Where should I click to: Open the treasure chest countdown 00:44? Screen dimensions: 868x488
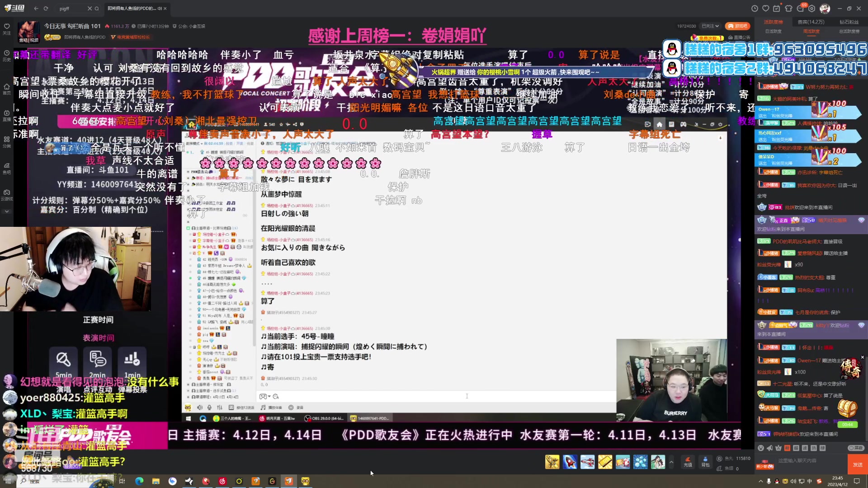coord(847,414)
